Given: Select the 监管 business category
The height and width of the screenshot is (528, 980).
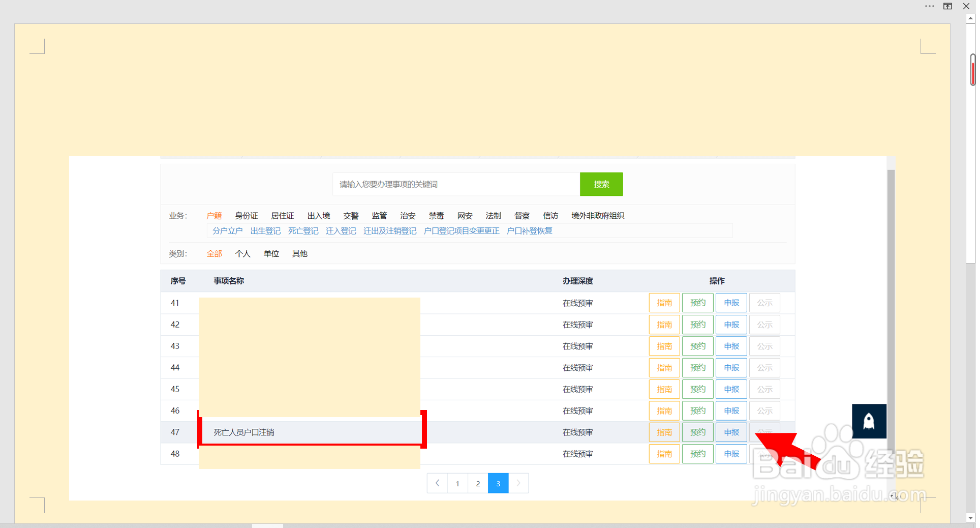Looking at the screenshot, I should coord(379,216).
